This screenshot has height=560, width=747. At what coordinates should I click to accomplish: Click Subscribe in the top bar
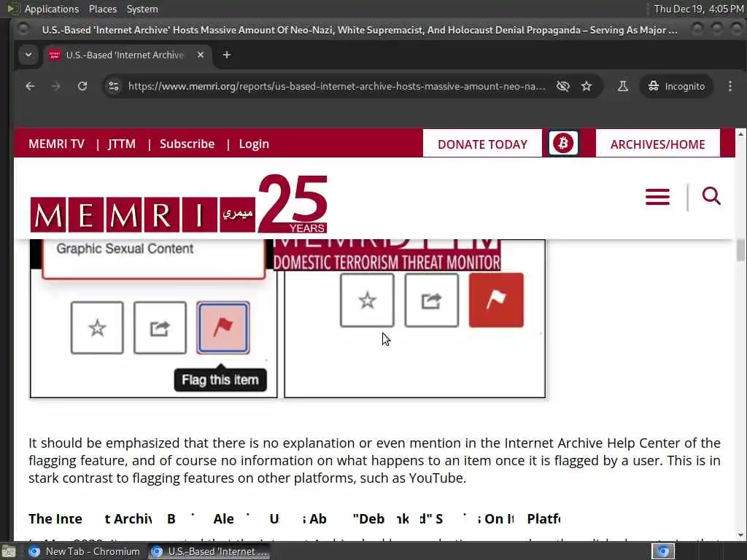point(187,144)
